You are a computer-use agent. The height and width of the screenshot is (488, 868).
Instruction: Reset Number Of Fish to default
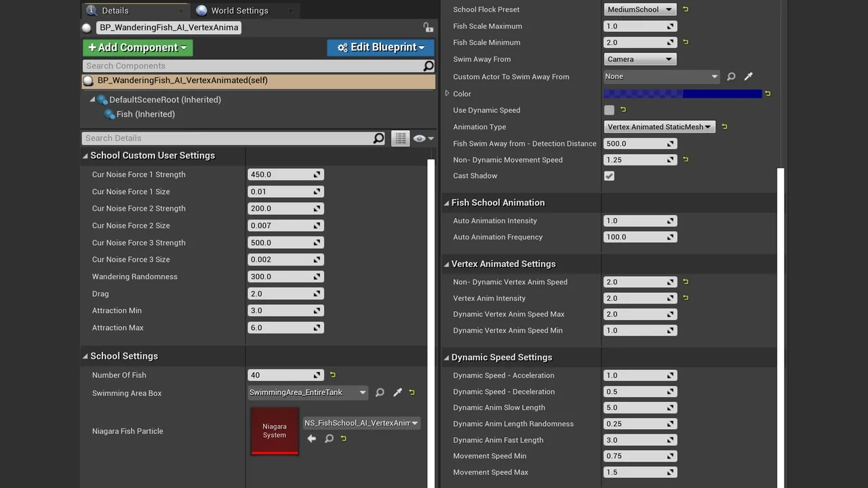(331, 375)
